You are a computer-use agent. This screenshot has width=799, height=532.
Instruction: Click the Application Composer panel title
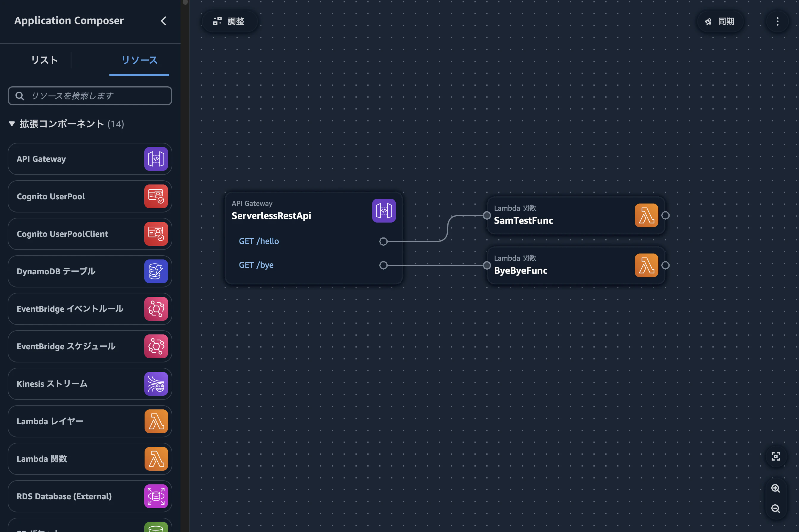coord(69,21)
